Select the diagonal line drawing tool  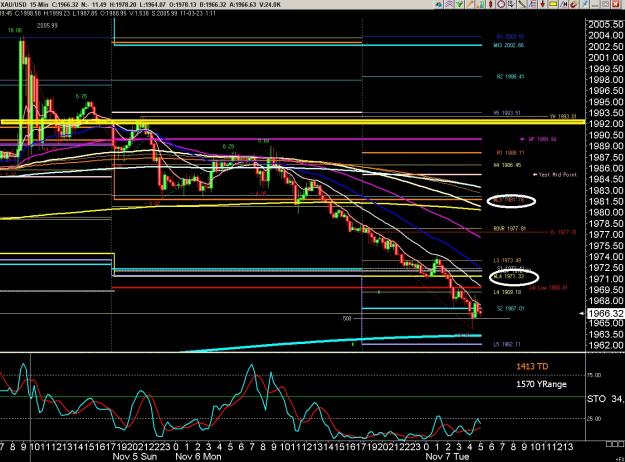click(x=522, y=4)
